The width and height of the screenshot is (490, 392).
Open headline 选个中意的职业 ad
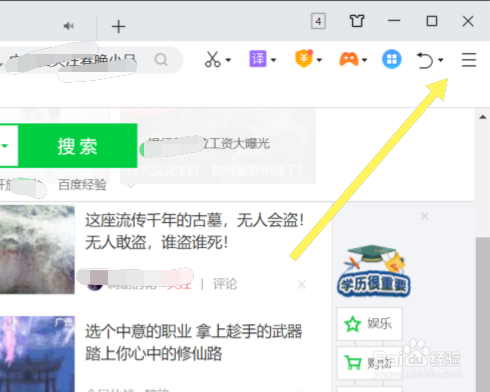click(193, 342)
